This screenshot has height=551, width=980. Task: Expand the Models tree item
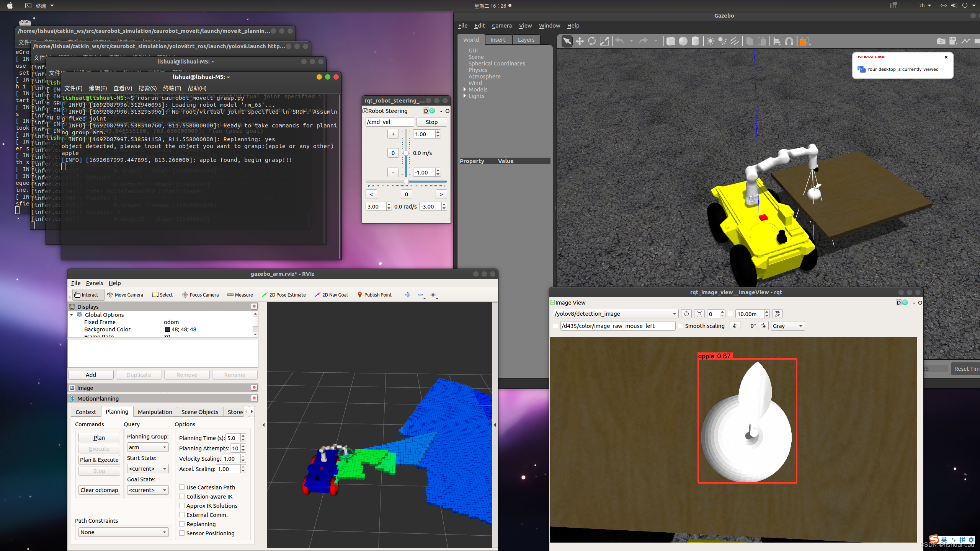[x=465, y=90]
